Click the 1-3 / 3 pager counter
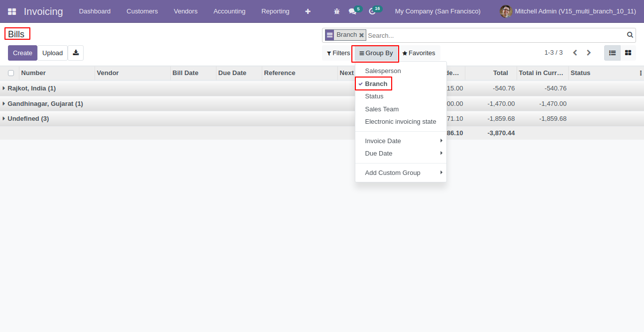This screenshot has width=644, height=332. 553,53
